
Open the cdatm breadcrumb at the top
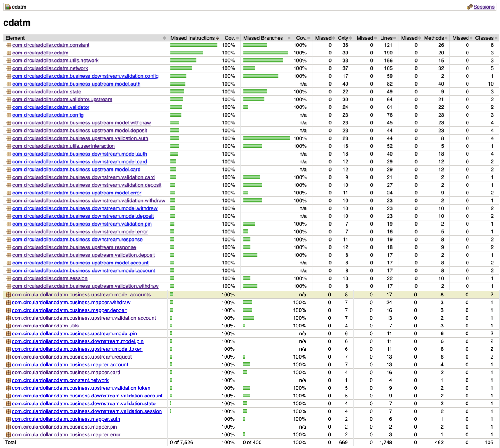[x=19, y=7]
